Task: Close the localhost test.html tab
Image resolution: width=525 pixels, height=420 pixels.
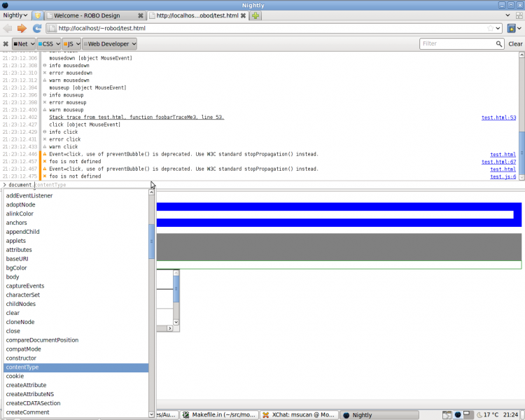Action: (243, 15)
